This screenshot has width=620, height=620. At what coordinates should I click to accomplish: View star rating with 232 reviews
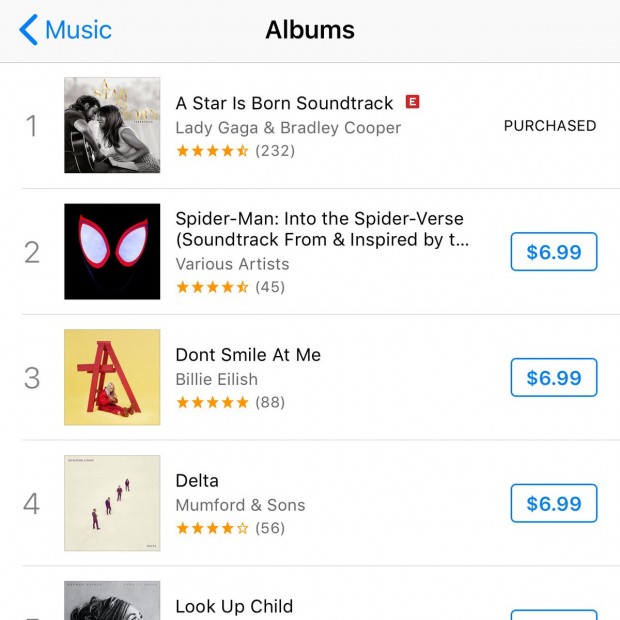tap(236, 151)
